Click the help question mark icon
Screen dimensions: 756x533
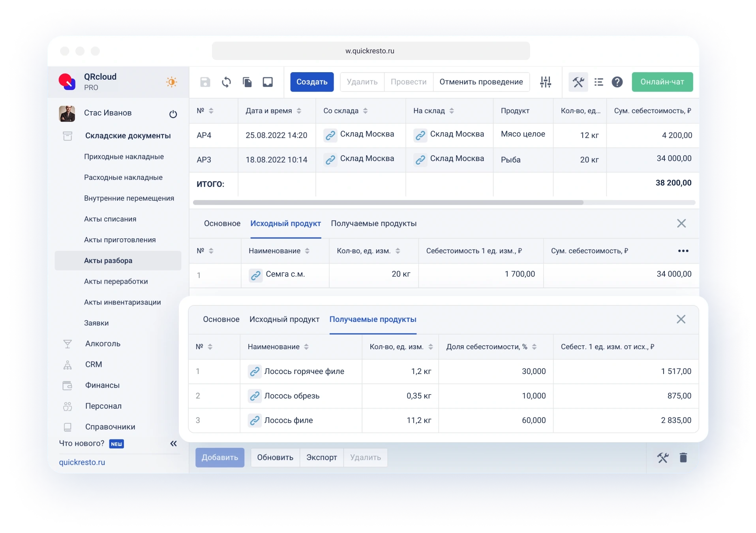click(617, 82)
